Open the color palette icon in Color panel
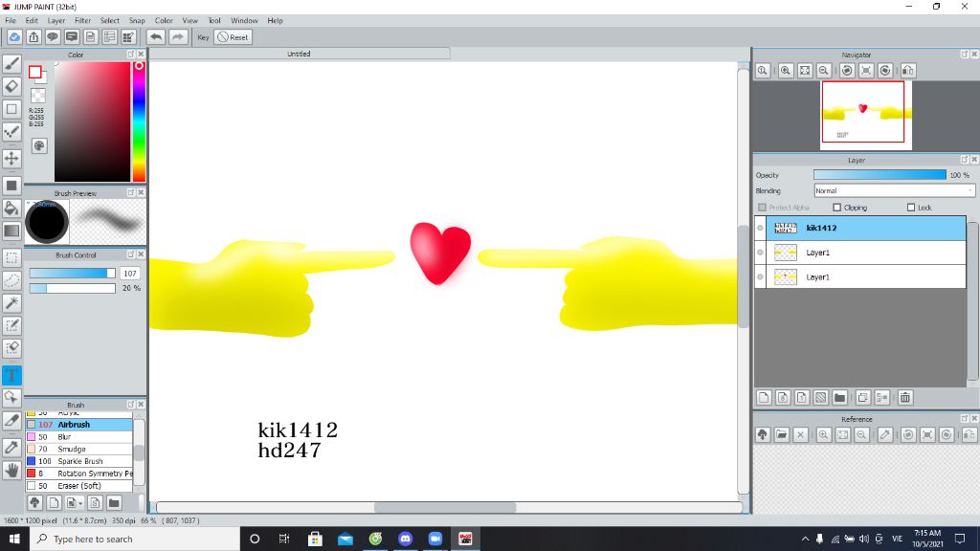This screenshot has height=551, width=980. (38, 146)
